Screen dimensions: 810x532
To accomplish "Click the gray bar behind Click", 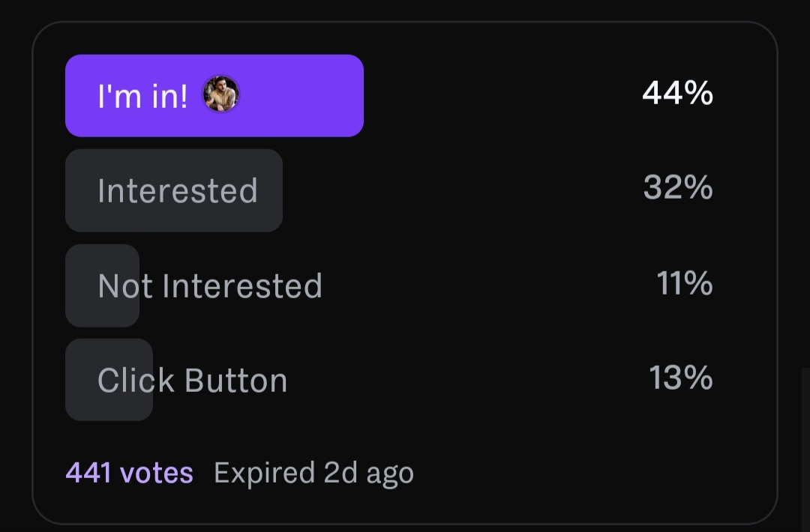I will [82, 381].
